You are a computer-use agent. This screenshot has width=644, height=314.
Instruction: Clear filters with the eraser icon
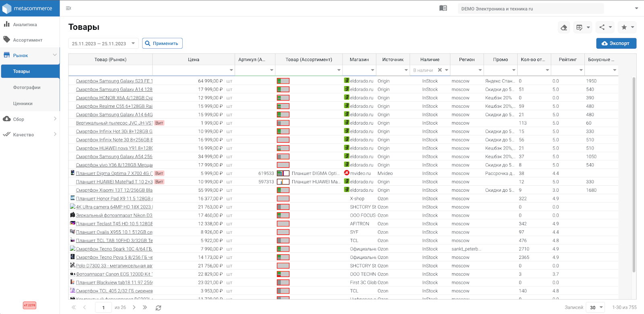coord(564,27)
